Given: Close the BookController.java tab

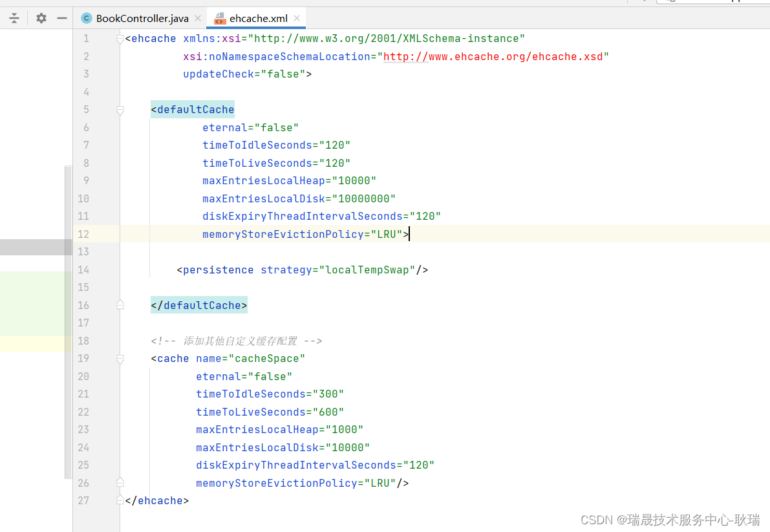Looking at the screenshot, I should coord(197,18).
